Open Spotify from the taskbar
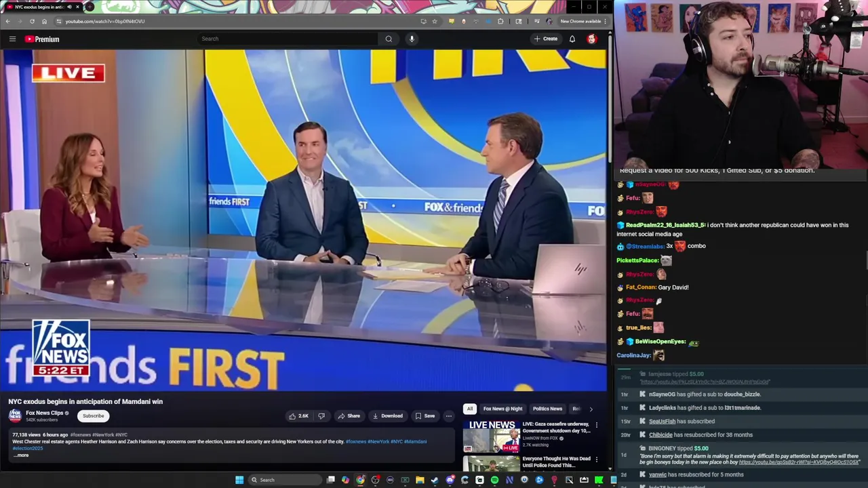 click(x=494, y=480)
